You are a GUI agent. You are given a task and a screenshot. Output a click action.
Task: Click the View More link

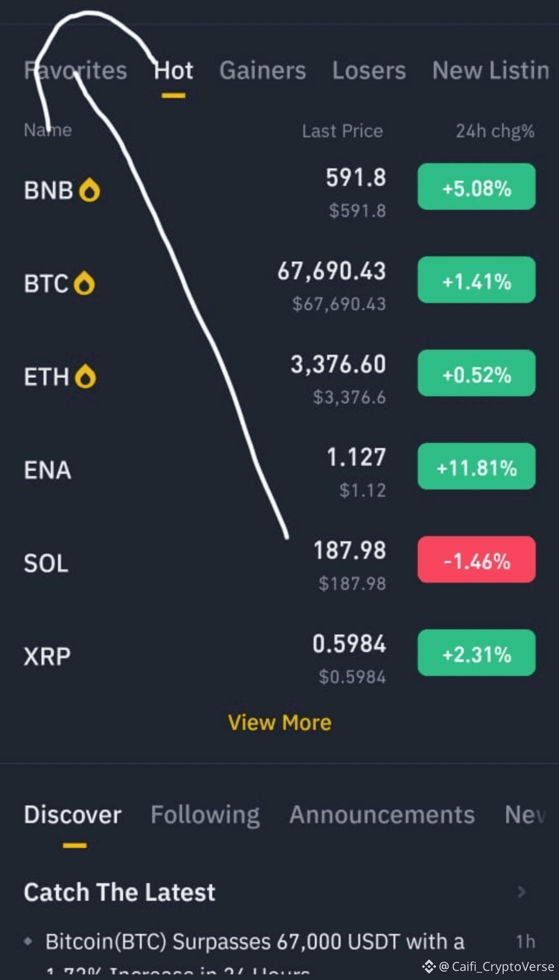(x=279, y=723)
